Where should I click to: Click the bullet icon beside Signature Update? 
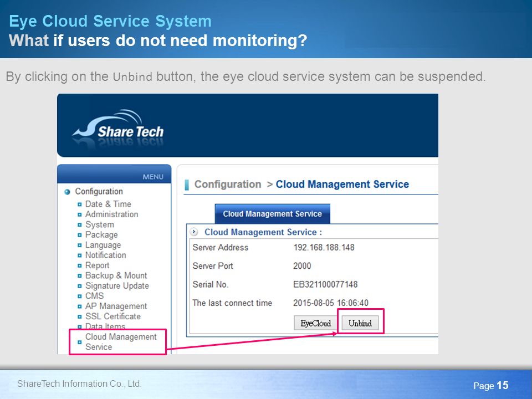(x=79, y=286)
